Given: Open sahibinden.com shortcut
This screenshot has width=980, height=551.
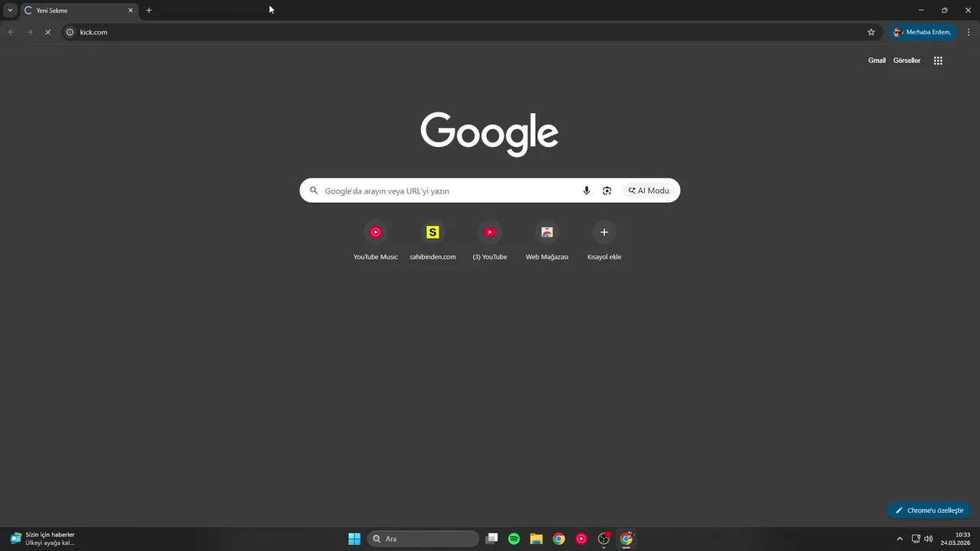Looking at the screenshot, I should [x=433, y=241].
